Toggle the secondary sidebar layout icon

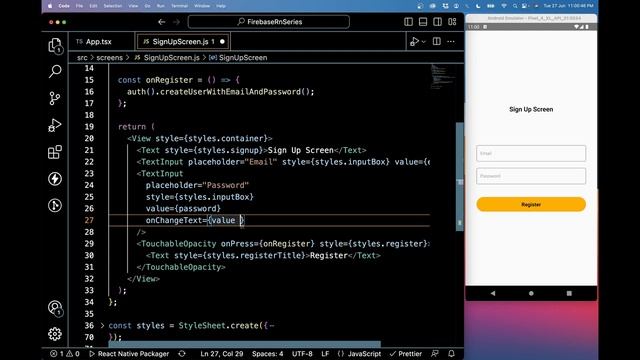click(438, 22)
